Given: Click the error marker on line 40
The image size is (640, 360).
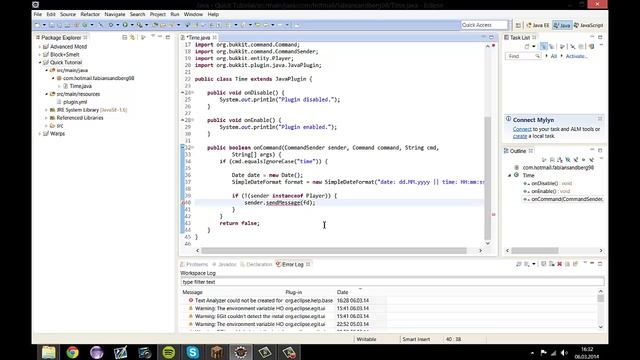Looking at the screenshot, I should 184,203.
